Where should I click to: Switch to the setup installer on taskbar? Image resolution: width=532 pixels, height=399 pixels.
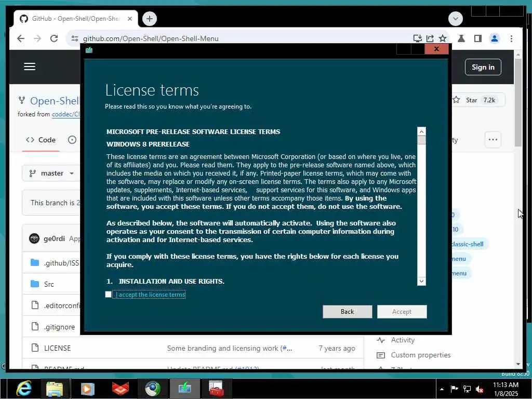[x=185, y=388]
